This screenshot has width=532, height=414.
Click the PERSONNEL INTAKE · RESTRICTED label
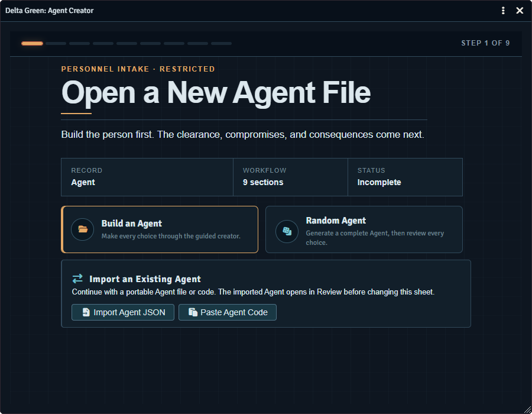138,69
